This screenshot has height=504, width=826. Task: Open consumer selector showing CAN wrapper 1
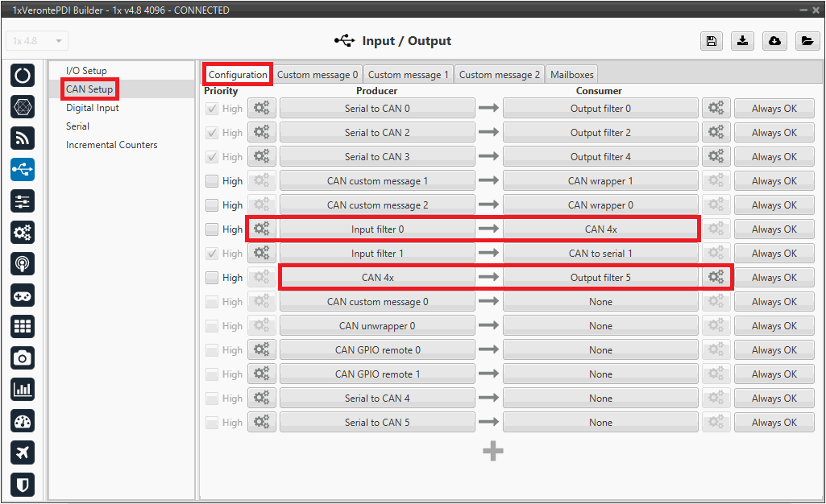tap(600, 181)
